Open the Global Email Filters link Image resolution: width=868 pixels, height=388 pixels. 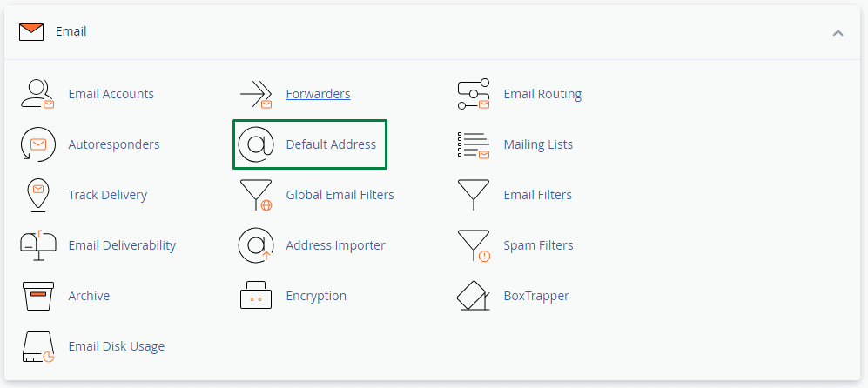click(340, 195)
